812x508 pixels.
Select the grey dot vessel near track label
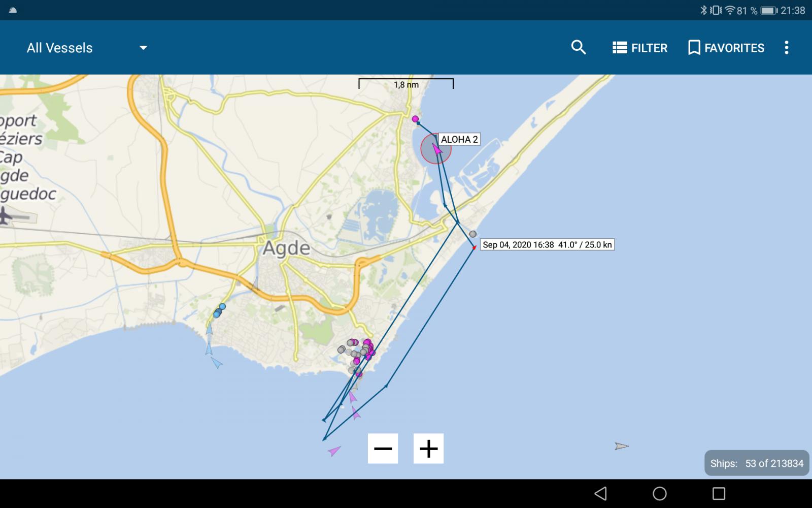473,234
